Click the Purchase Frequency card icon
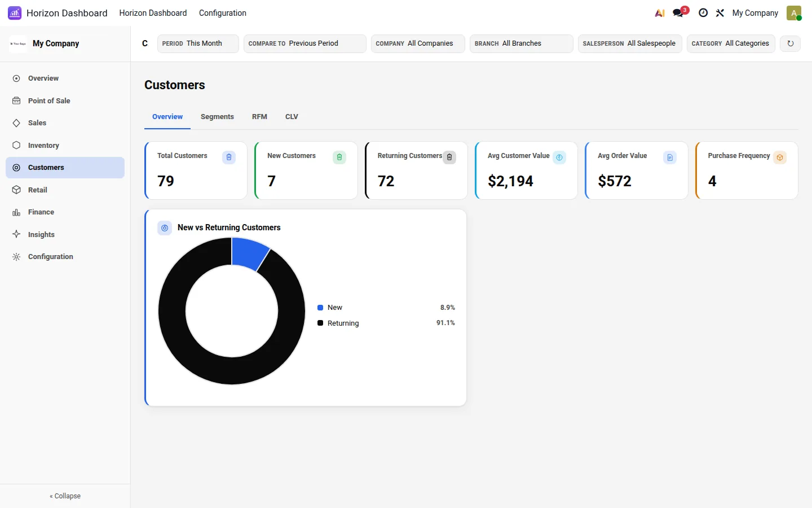 click(x=780, y=157)
